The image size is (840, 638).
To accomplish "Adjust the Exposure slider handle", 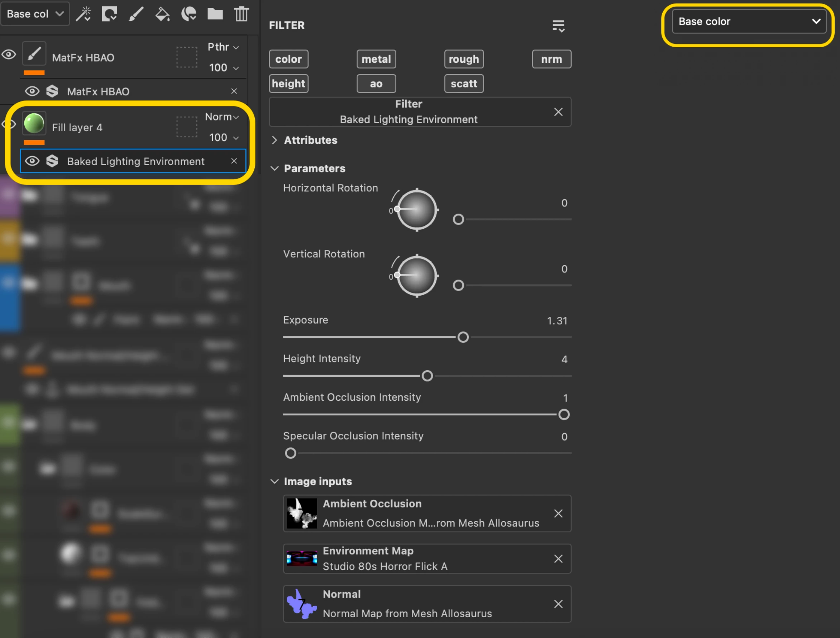I will pyautogui.click(x=463, y=337).
